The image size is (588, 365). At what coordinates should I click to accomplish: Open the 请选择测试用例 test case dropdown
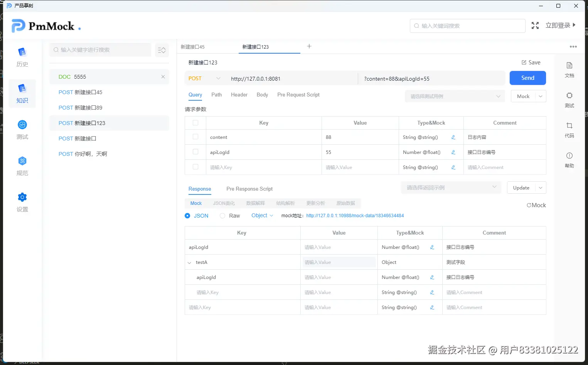tap(455, 96)
